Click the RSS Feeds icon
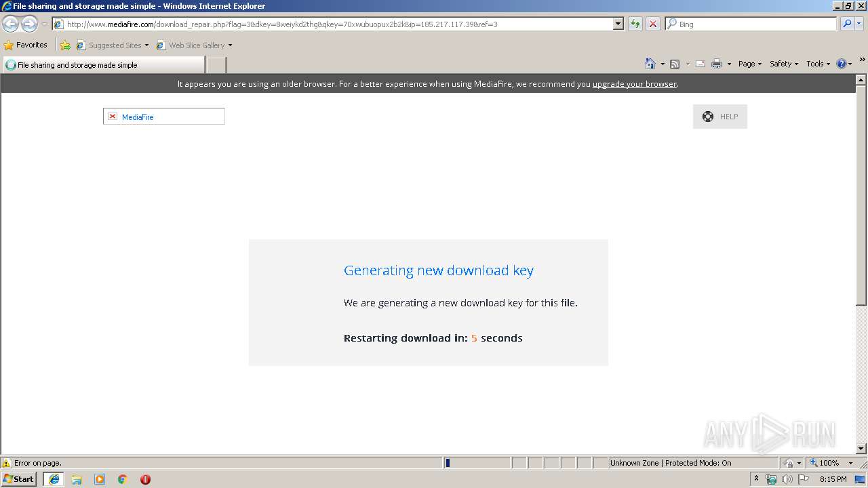Viewport: 868px width, 488px height. [x=675, y=64]
